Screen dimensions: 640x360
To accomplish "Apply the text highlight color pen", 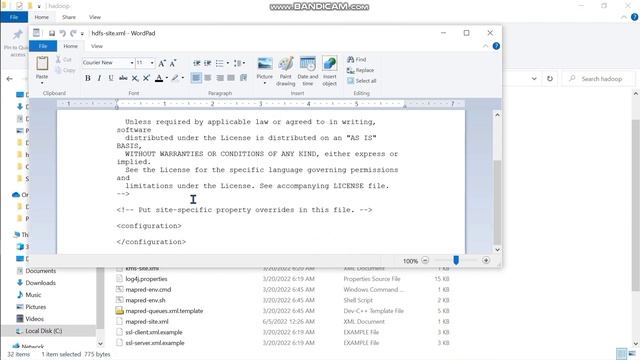I will pos(175,78).
